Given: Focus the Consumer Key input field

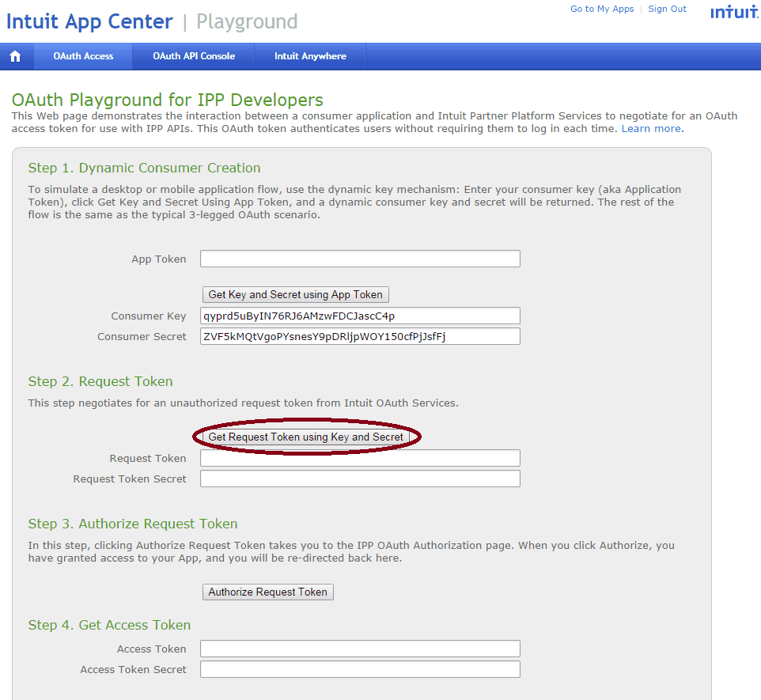Looking at the screenshot, I should point(360,316).
